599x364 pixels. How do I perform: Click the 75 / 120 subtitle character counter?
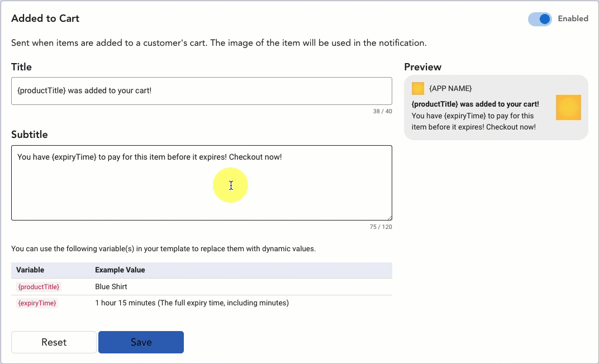(381, 227)
